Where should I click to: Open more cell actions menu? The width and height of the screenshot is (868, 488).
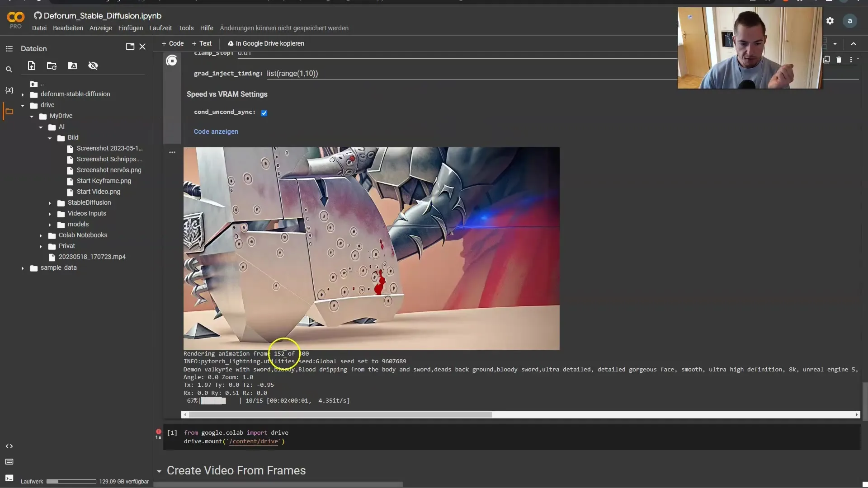coord(851,60)
